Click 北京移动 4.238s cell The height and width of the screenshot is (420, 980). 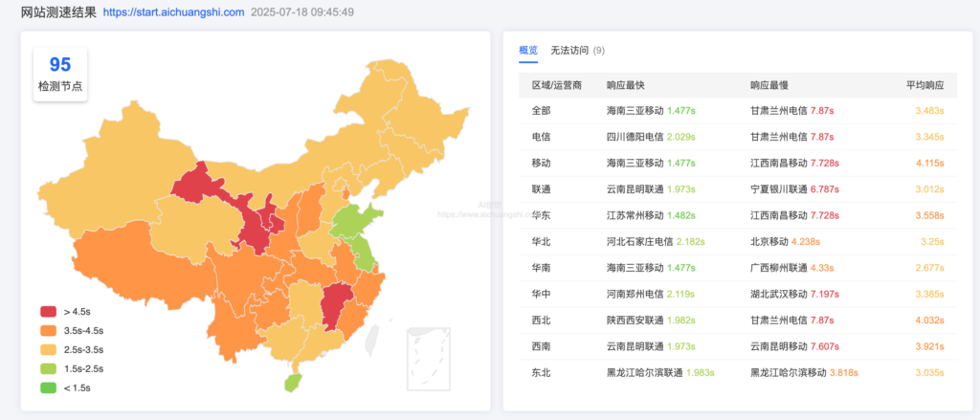[x=786, y=242]
